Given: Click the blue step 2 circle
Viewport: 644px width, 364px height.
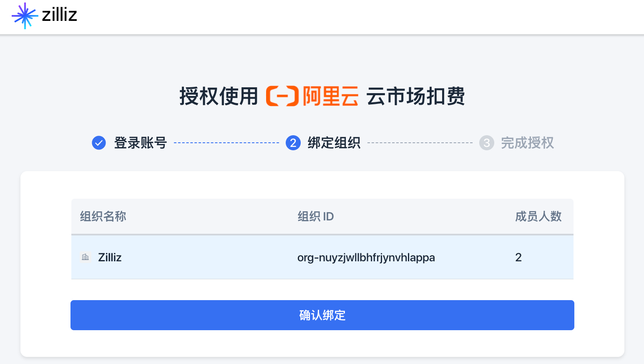Looking at the screenshot, I should tap(293, 143).
